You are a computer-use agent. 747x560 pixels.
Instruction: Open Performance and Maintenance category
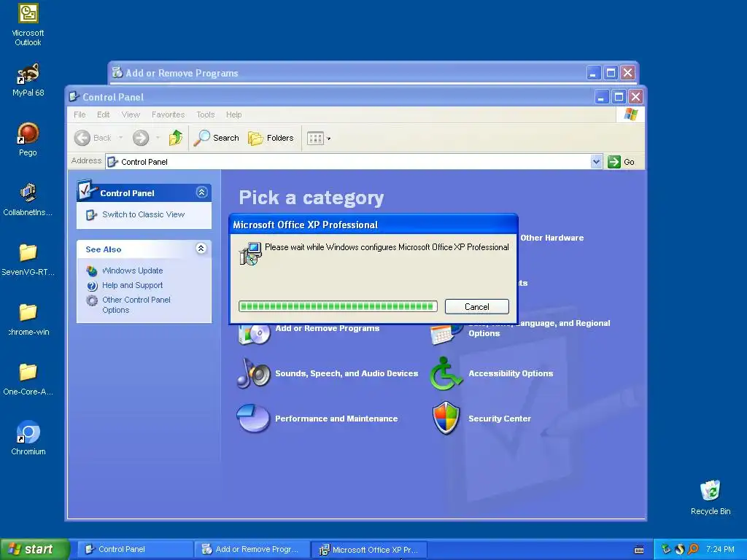[336, 419]
